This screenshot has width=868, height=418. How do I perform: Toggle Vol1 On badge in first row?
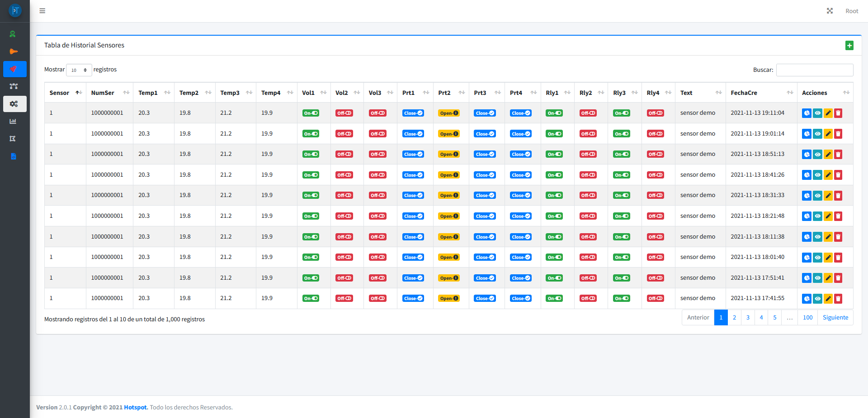tap(311, 113)
